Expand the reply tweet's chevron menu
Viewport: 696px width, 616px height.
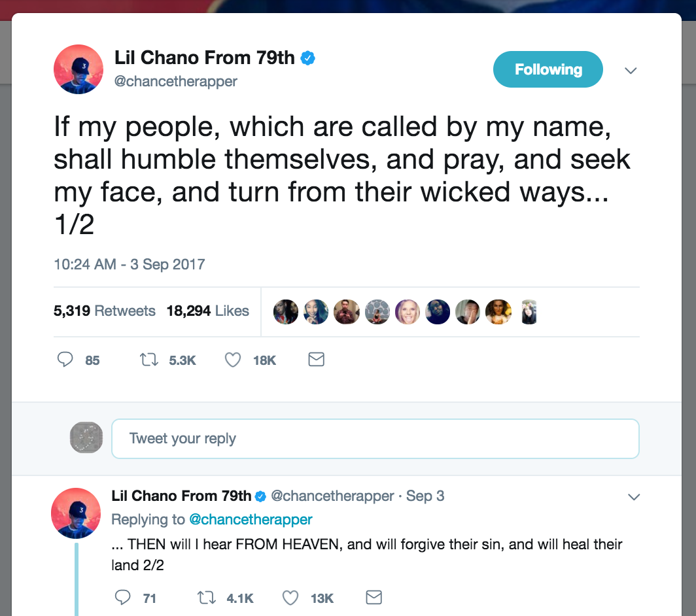click(633, 497)
